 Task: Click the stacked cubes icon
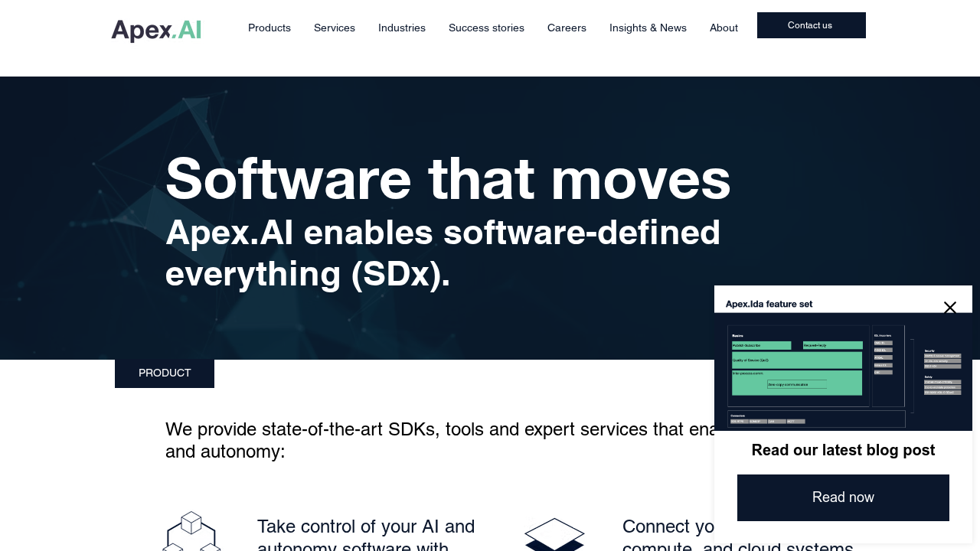pos(191,533)
